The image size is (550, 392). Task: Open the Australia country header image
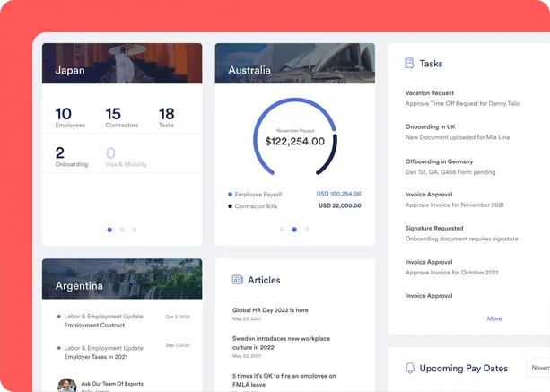(x=295, y=63)
